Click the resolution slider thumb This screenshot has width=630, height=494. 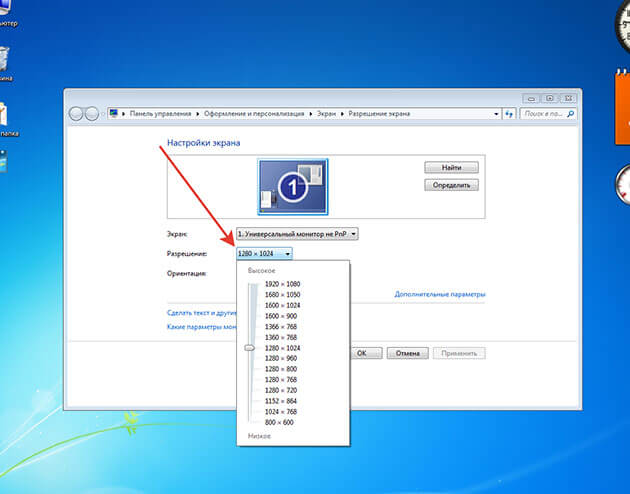pyautogui.click(x=250, y=348)
